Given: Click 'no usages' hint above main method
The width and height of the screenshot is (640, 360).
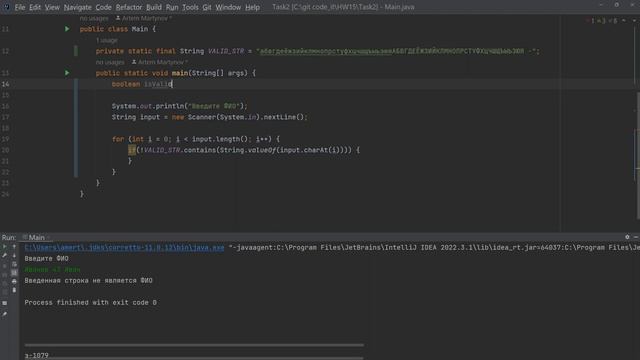Looking at the screenshot, I should coord(110,62).
